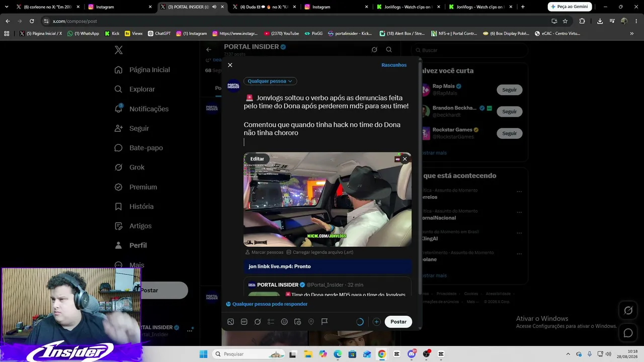
Task: Show more bookmarks with chevron
Action: click(x=631, y=34)
